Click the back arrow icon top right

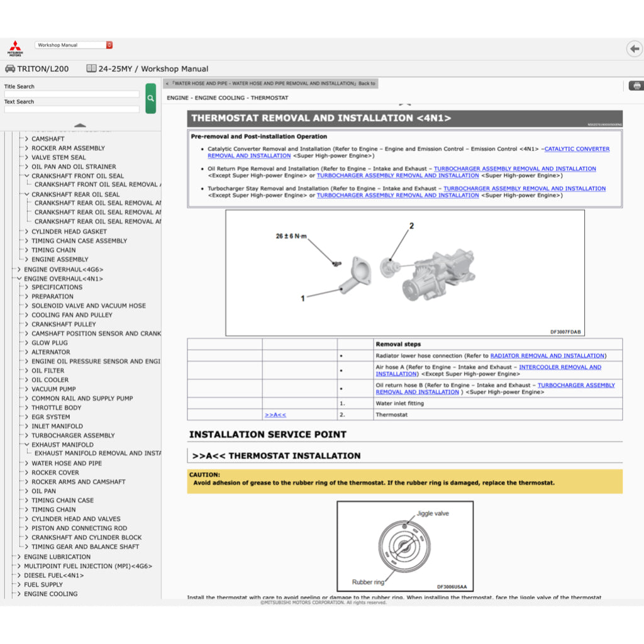634,49
